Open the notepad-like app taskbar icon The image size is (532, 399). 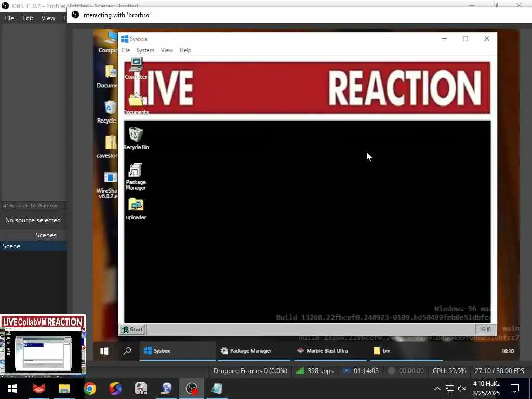coord(217,389)
